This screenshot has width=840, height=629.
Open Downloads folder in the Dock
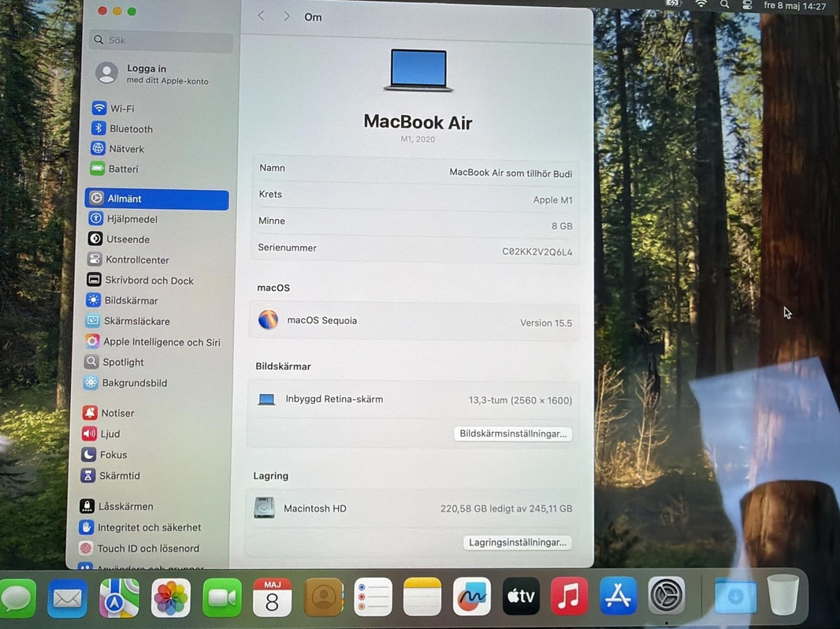coord(735,595)
